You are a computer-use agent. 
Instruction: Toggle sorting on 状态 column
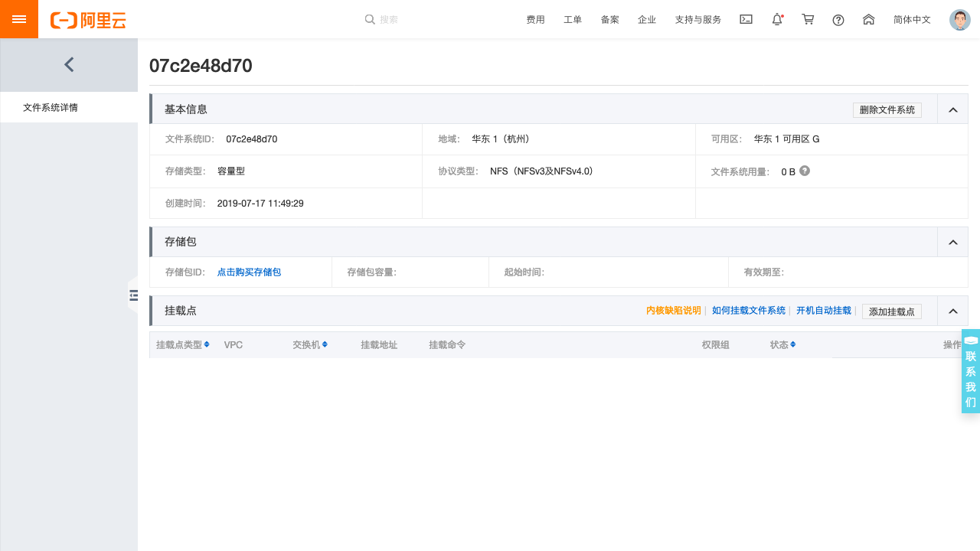793,344
